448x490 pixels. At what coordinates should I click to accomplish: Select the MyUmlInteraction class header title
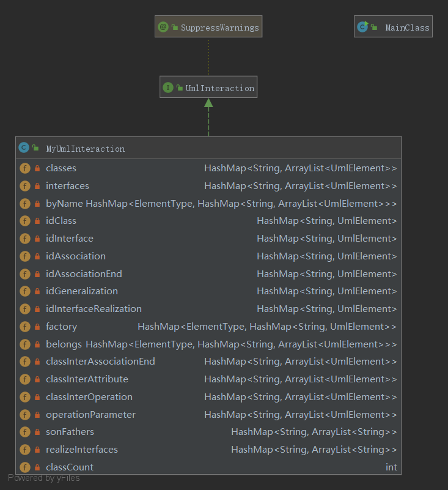85,149
